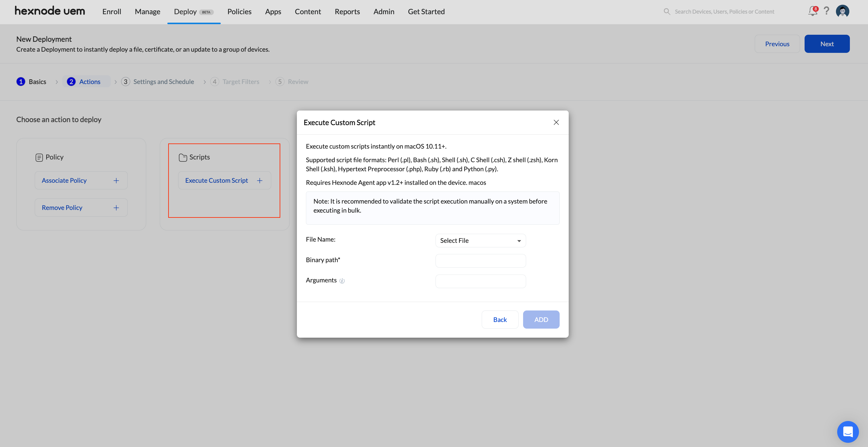Click the 'New Deployment' heading

[x=44, y=39]
